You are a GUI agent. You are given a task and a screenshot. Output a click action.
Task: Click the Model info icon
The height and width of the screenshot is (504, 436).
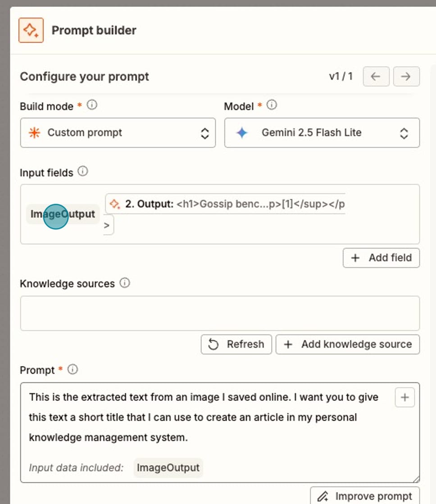click(272, 104)
